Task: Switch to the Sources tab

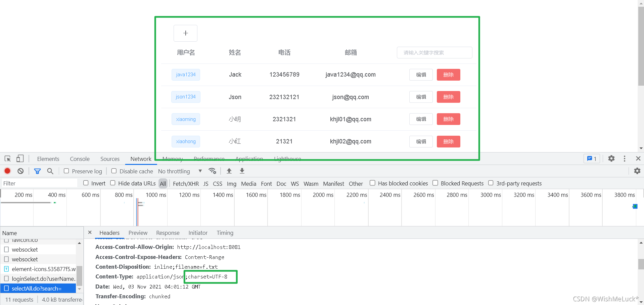Action: [110, 159]
